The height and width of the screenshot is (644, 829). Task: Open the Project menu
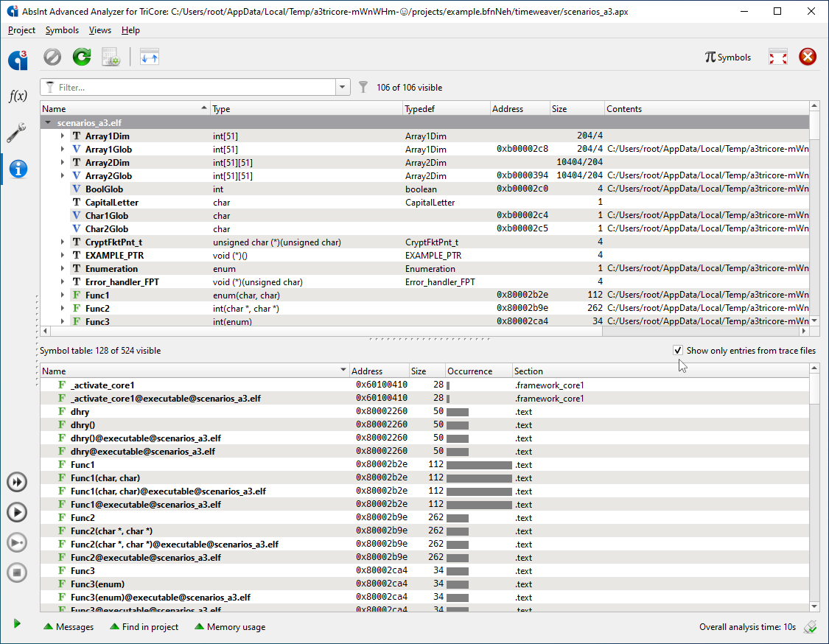[x=21, y=30]
